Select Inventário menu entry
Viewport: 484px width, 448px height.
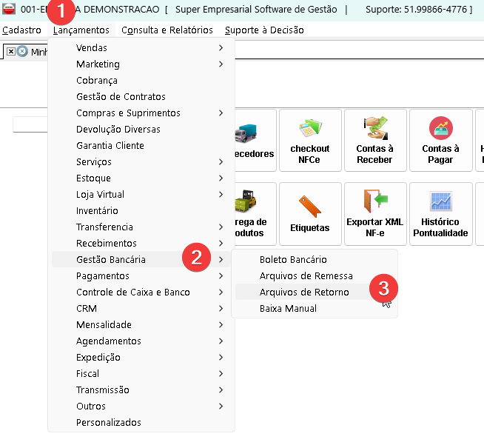pyautogui.click(x=141, y=210)
